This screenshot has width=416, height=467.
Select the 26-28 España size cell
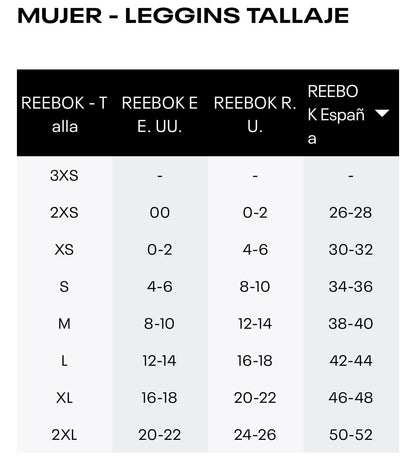click(x=351, y=212)
